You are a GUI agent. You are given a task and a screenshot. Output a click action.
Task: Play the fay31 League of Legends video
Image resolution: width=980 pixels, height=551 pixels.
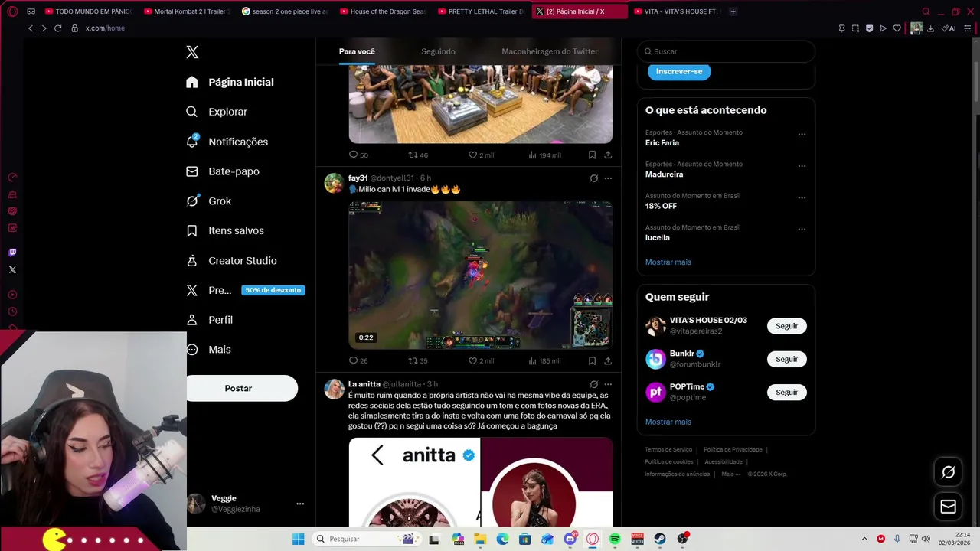(x=481, y=275)
